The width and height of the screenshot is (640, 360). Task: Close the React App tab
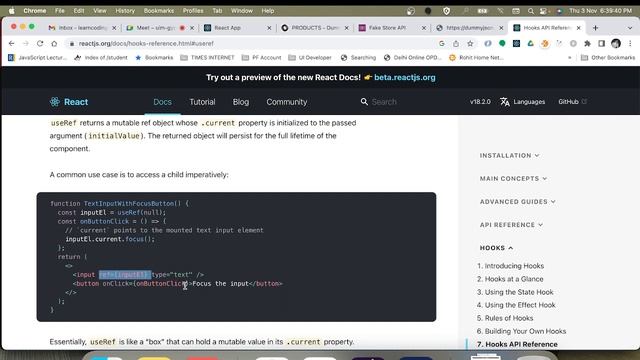(269, 28)
